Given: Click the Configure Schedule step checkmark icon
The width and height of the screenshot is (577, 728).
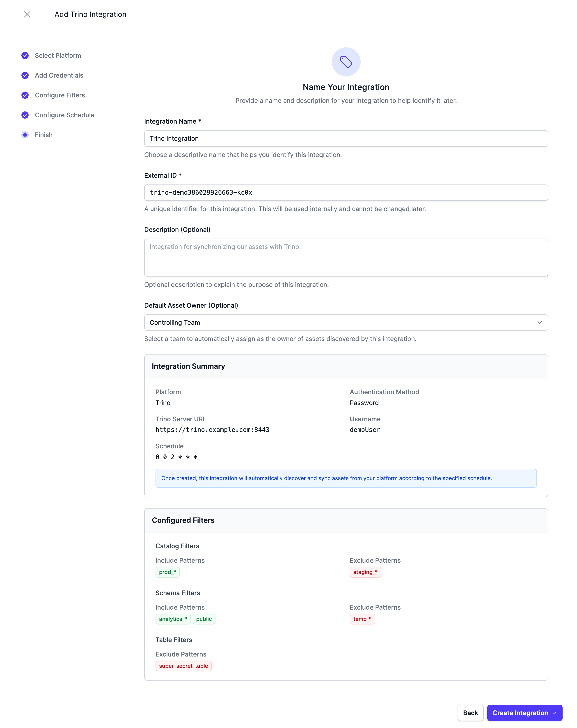Looking at the screenshot, I should pos(25,115).
